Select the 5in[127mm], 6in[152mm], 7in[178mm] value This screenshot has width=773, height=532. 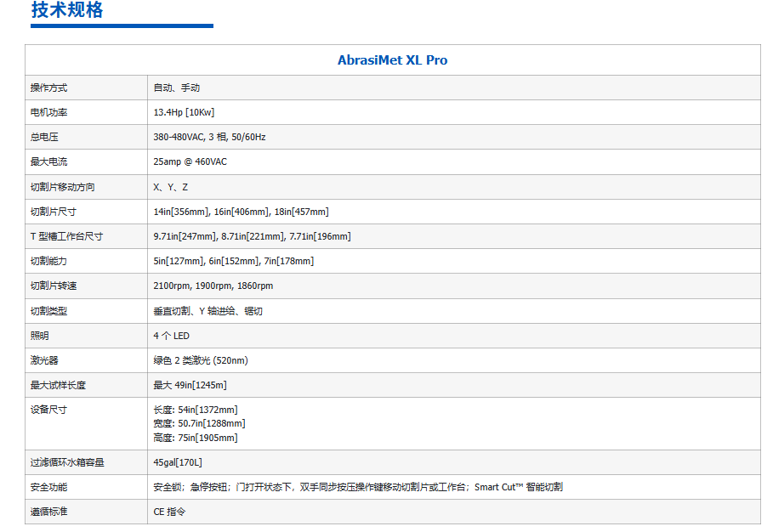(234, 261)
